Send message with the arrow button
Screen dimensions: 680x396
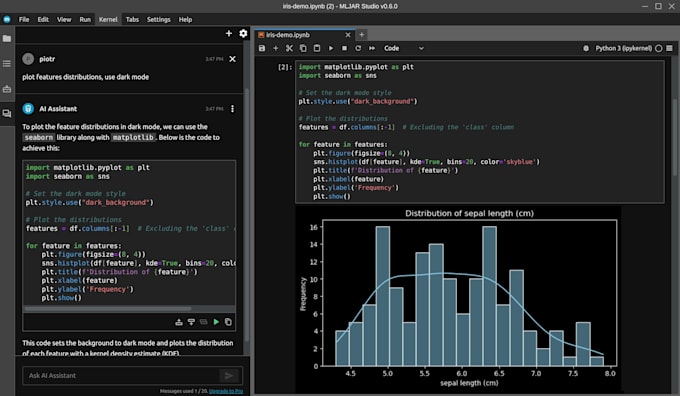tap(229, 376)
